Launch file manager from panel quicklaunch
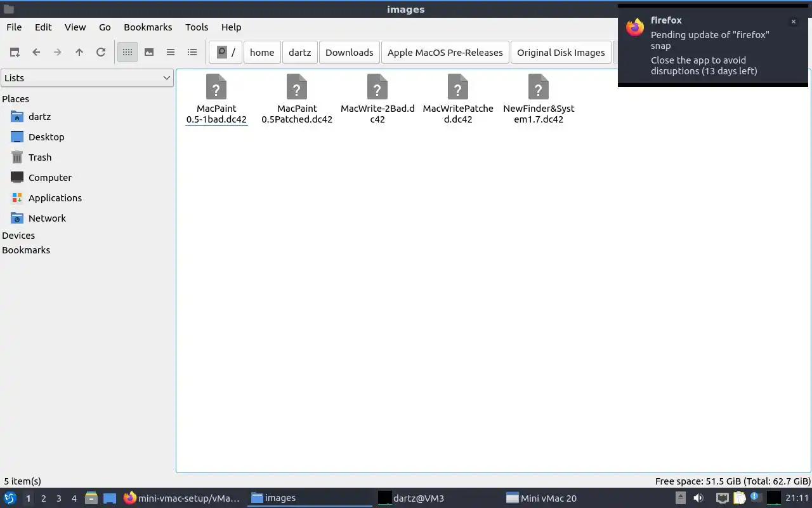Image resolution: width=812 pixels, height=508 pixels. 91,498
